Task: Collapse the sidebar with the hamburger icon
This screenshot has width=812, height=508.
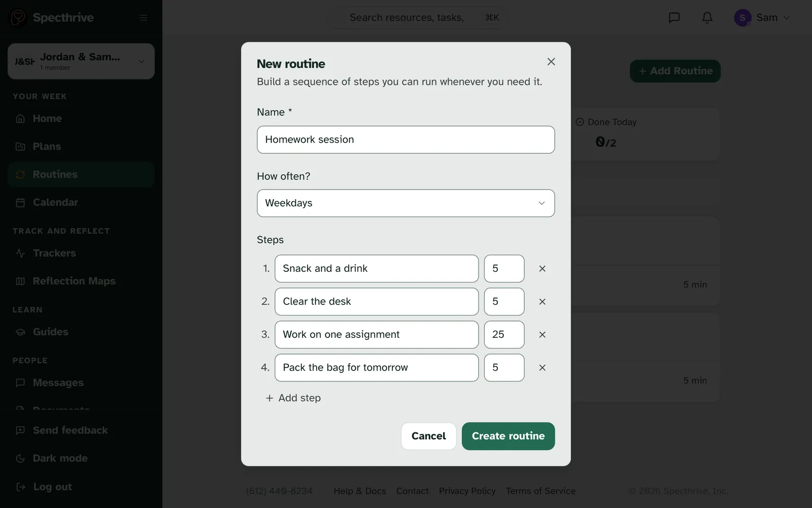Action: click(x=144, y=18)
